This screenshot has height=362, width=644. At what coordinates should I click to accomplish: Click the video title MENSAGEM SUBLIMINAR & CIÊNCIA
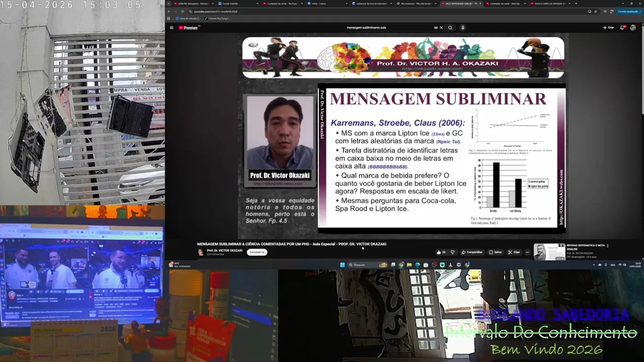pyautogui.click(x=292, y=244)
